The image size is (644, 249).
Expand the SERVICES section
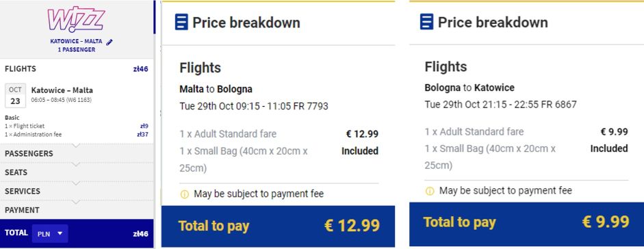[77, 191]
